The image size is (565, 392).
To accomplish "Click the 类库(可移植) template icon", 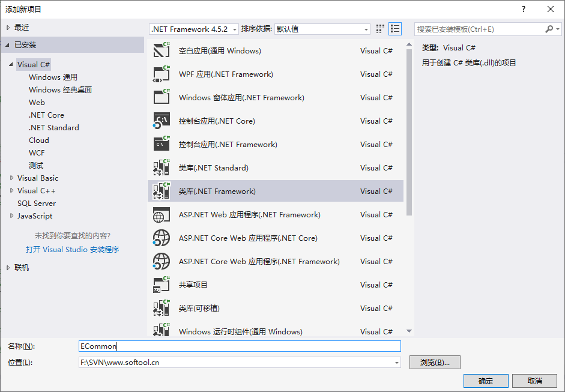I will coord(162,308).
